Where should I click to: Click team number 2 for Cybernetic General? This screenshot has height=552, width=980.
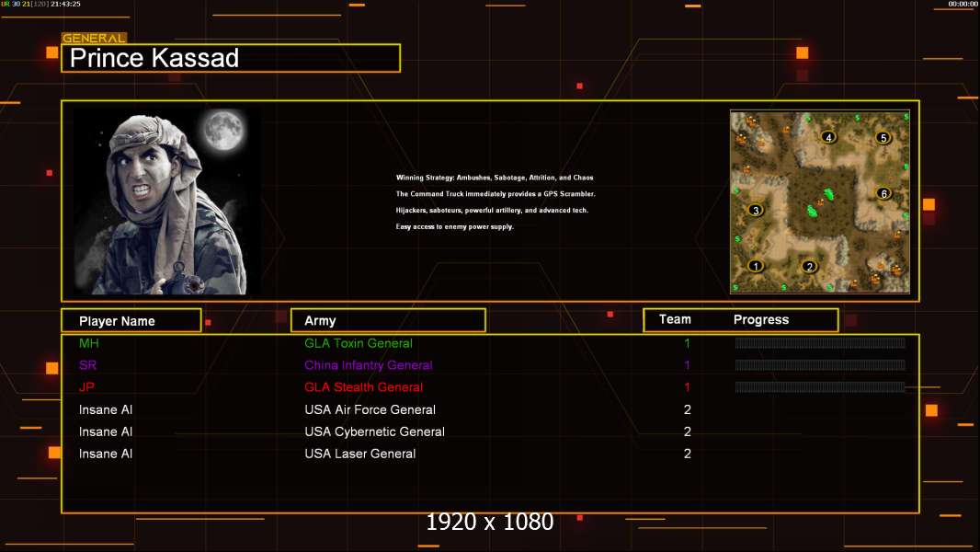687,431
